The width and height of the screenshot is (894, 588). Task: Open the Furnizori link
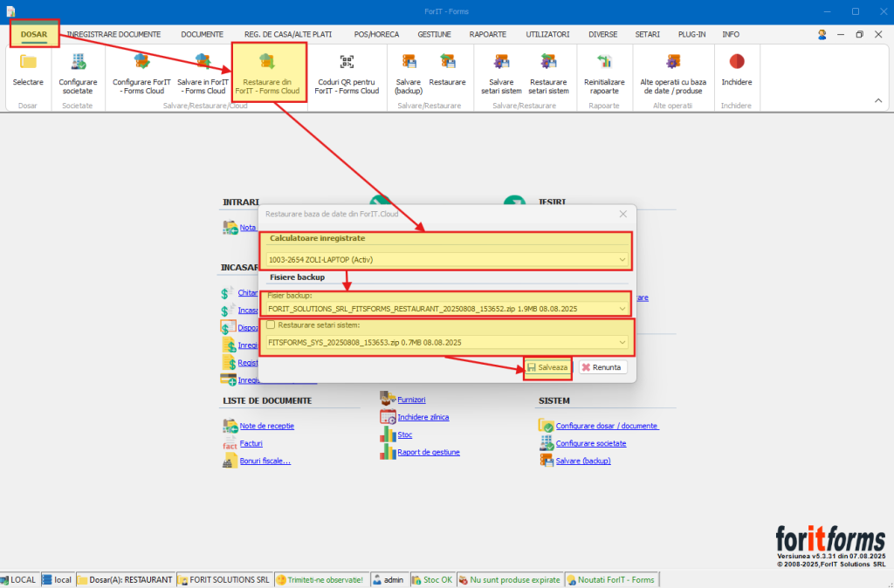411,400
